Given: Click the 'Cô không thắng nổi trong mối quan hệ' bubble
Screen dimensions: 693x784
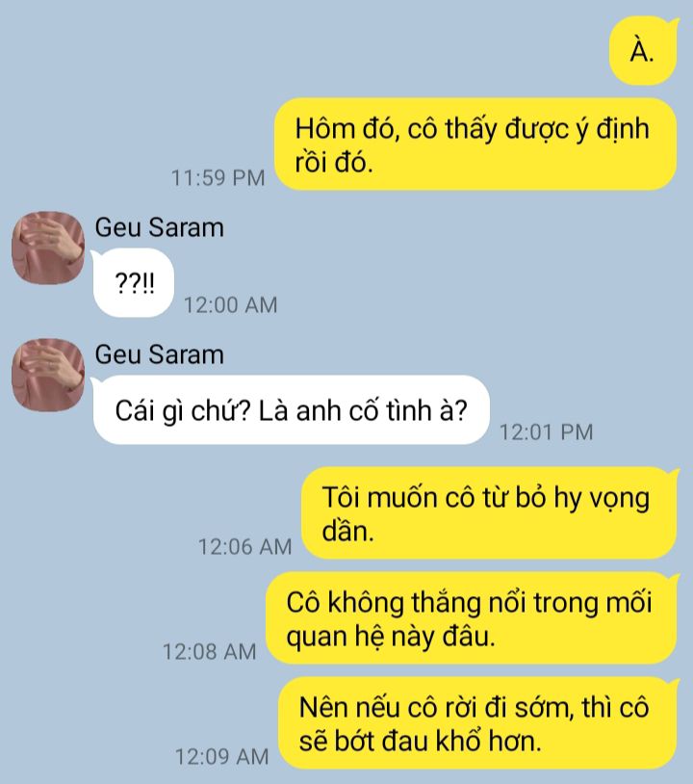Looking at the screenshot, I should pyautogui.click(x=472, y=618).
